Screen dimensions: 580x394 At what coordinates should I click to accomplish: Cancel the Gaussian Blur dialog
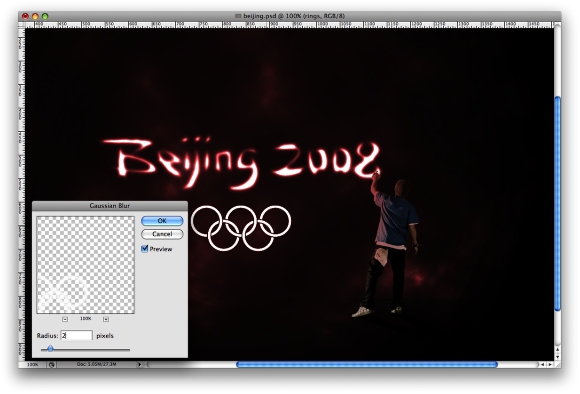coord(162,234)
